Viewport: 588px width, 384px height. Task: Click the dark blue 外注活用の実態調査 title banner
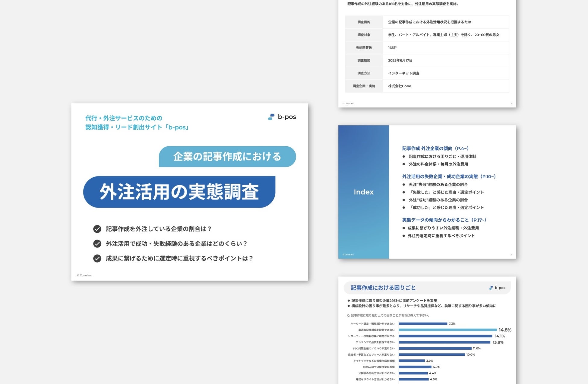(x=179, y=192)
